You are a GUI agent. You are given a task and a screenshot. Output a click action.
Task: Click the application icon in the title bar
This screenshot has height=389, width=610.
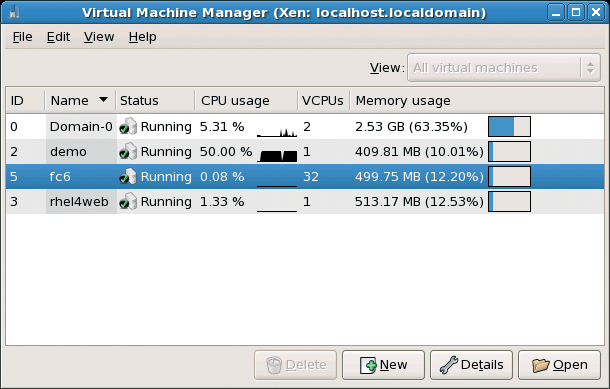pyautogui.click(x=14, y=12)
